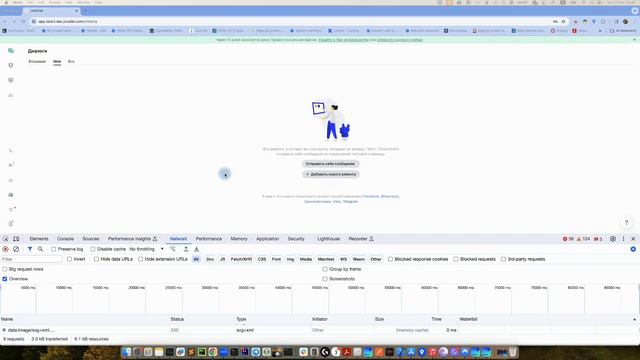Open the No throttling dropdown
The height and width of the screenshot is (360, 640).
pyautogui.click(x=147, y=249)
